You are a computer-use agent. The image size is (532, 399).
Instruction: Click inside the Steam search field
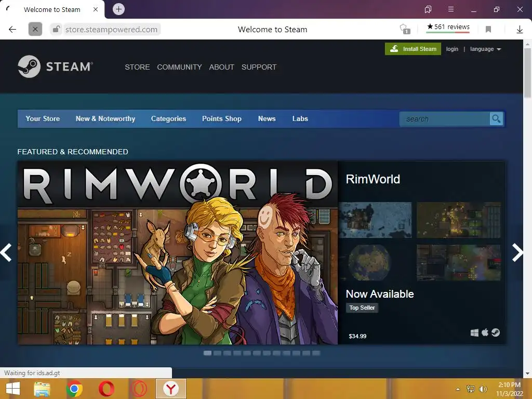(x=445, y=119)
